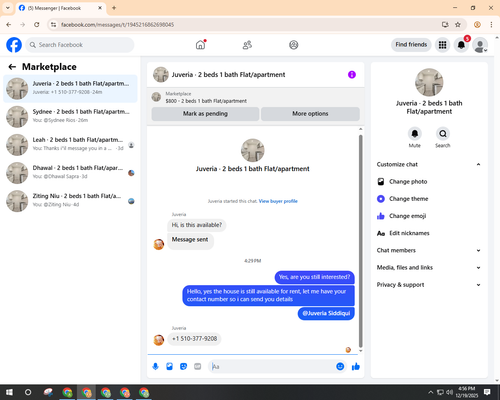Choose a sticker icon in composer

(183, 367)
